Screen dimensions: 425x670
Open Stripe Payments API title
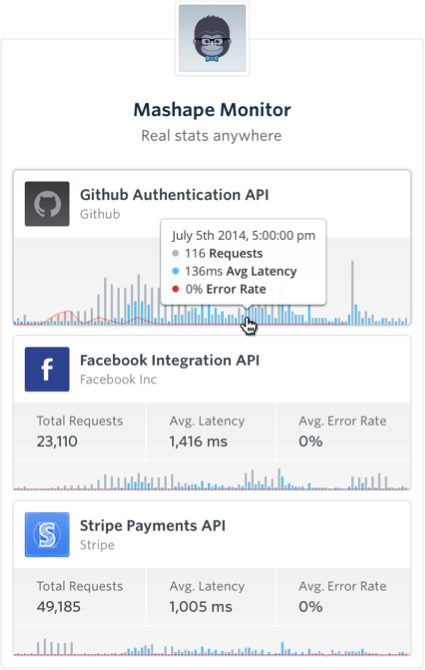click(152, 526)
